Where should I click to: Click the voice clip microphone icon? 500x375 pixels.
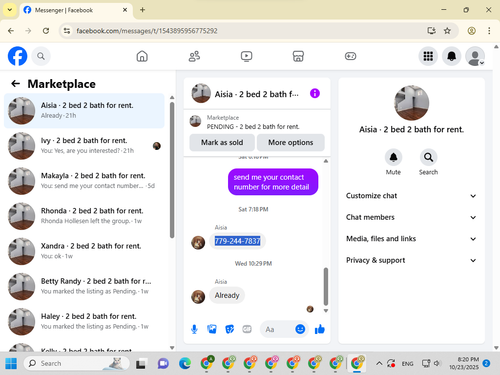click(x=194, y=329)
